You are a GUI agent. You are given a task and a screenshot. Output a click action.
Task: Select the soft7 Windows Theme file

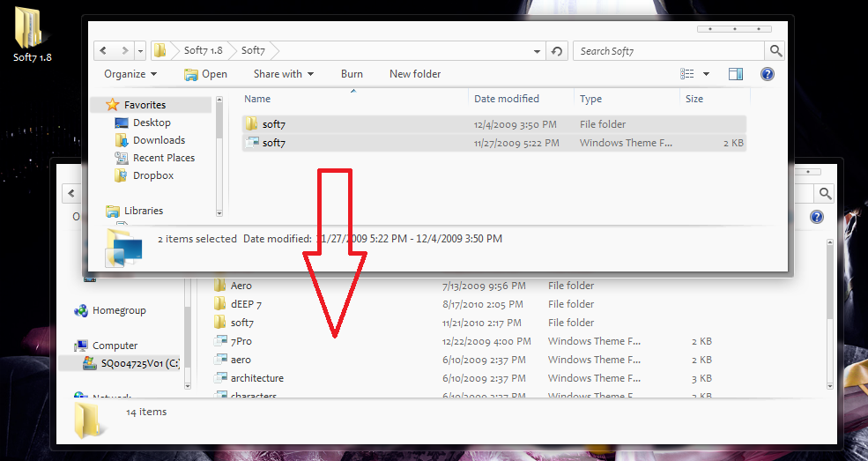[273, 143]
